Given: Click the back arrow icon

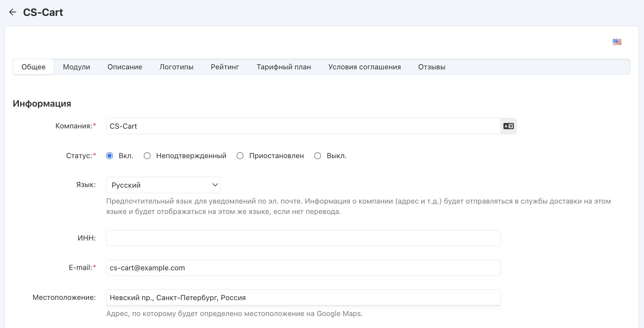Looking at the screenshot, I should click(13, 12).
